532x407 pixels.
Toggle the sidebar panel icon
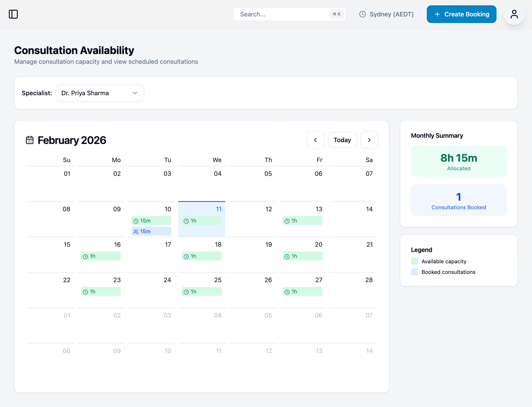tap(13, 14)
